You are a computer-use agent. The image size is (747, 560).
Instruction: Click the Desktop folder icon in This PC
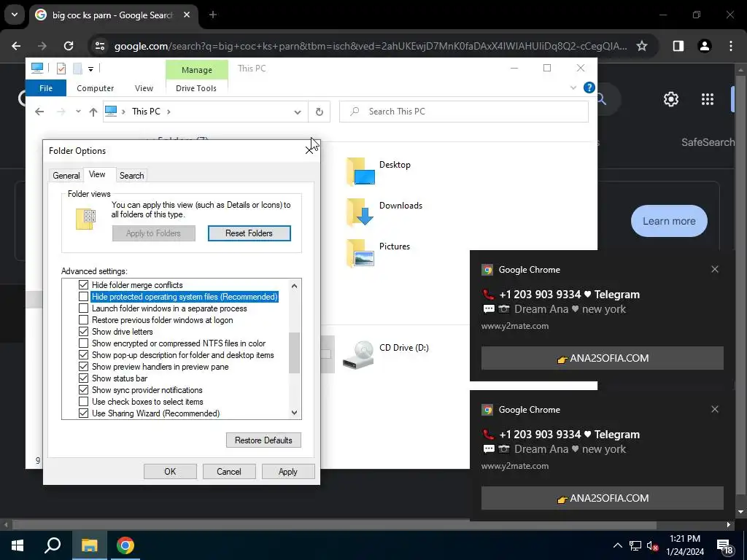[361, 171]
